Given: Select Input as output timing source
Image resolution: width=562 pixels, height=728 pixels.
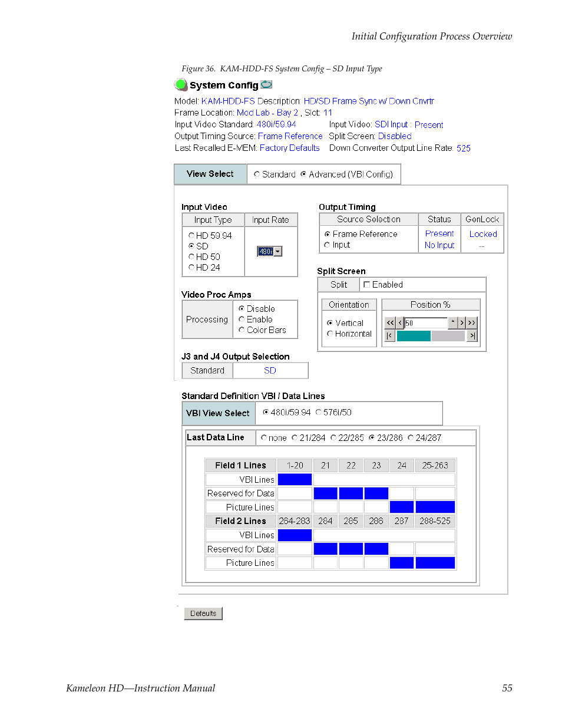Looking at the screenshot, I should tap(328, 245).
